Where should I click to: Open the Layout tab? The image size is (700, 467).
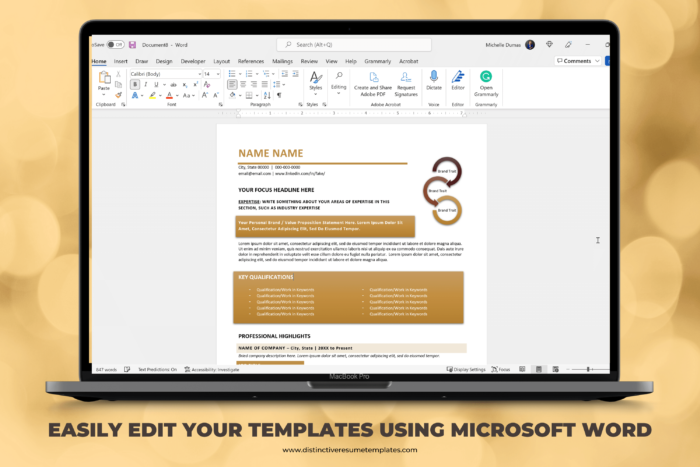[x=221, y=60]
